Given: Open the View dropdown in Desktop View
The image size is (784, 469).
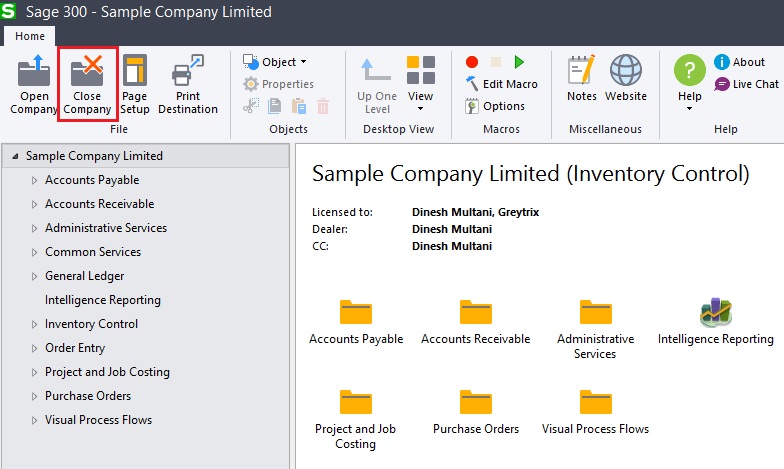Looking at the screenshot, I should point(420,84).
